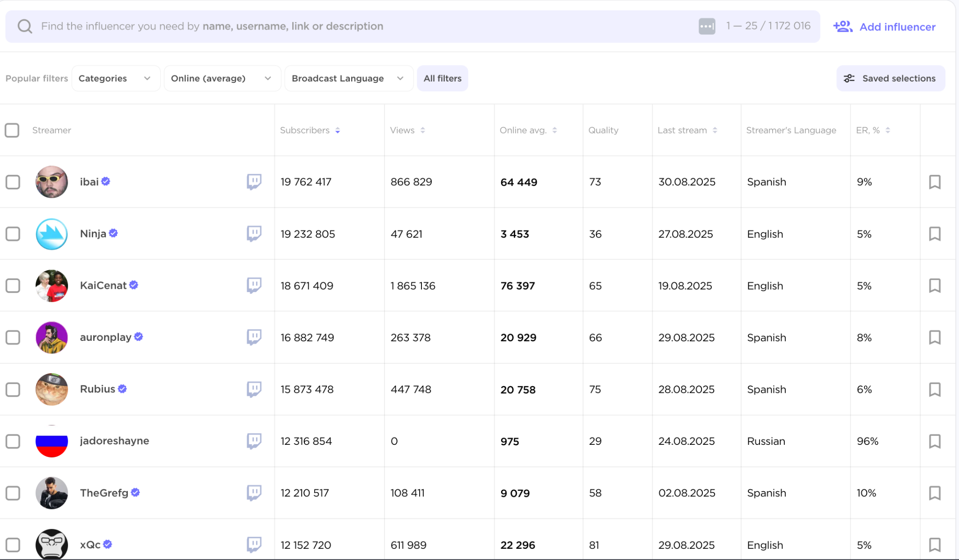Open Saved selections

click(890, 78)
